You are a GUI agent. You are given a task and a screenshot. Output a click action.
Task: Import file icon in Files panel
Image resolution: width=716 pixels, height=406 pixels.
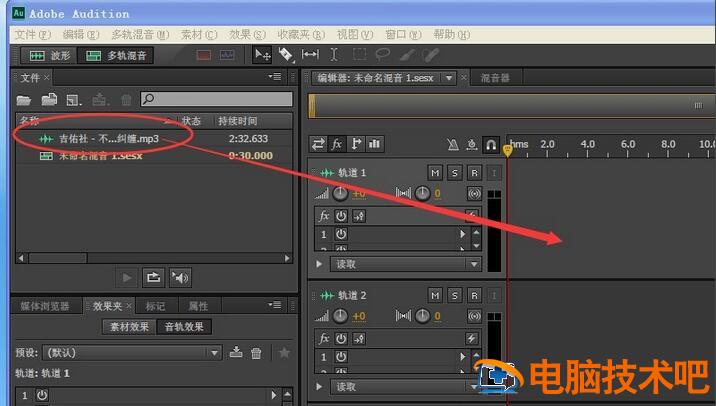click(49, 99)
